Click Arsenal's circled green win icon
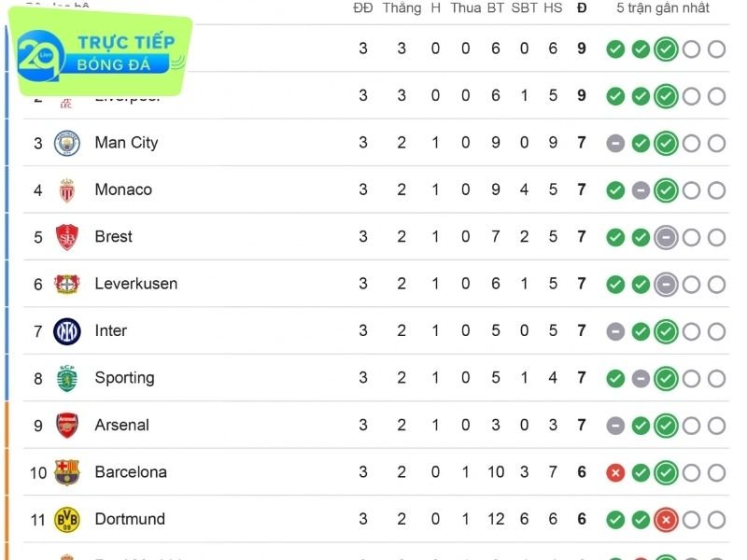 click(x=666, y=426)
